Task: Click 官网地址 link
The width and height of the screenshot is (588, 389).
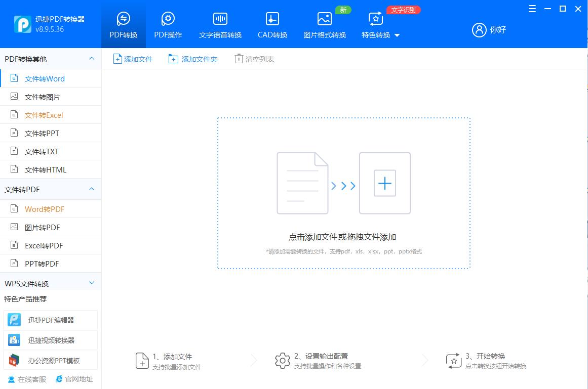Action: tap(74, 379)
